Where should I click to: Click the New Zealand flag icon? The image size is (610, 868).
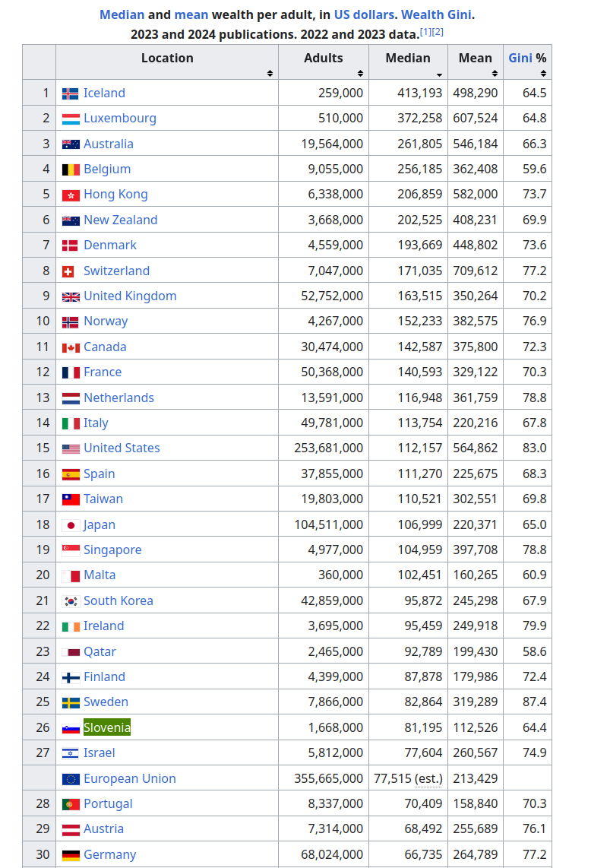(x=70, y=220)
